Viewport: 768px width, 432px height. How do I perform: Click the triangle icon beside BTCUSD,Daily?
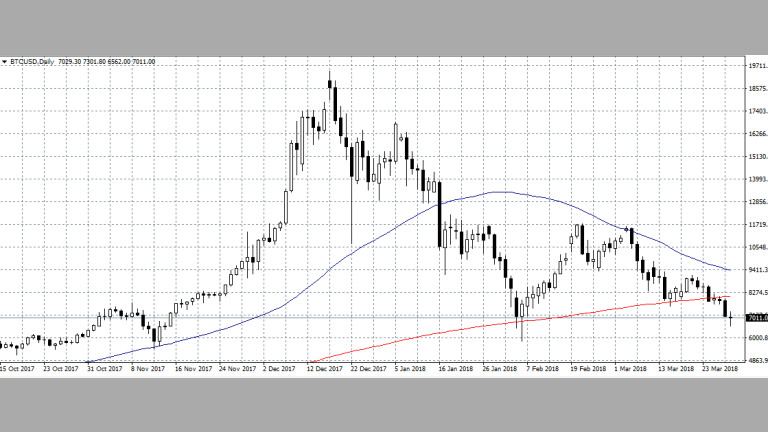click(x=4, y=61)
